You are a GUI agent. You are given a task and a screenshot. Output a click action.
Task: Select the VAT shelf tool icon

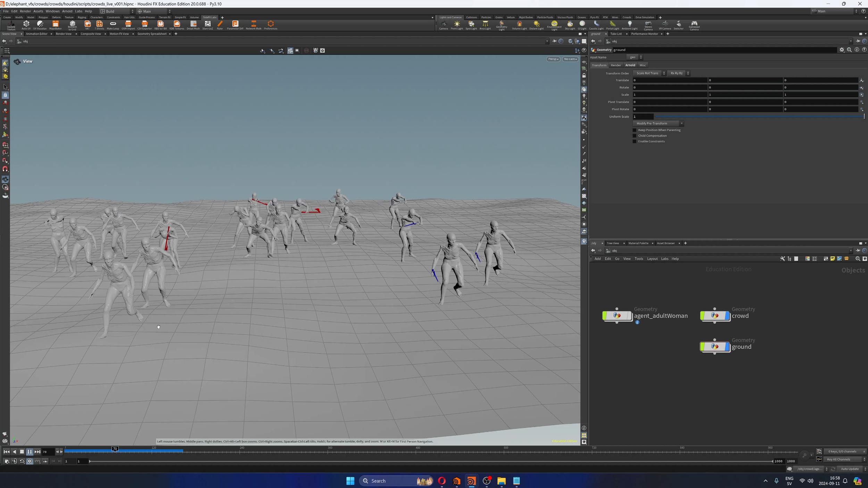[x=87, y=24]
